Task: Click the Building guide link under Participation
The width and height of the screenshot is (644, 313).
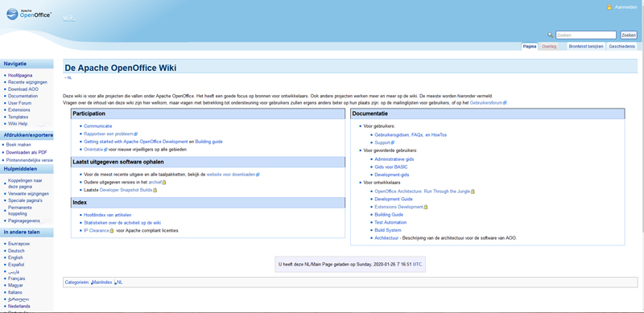Action: 208,142
